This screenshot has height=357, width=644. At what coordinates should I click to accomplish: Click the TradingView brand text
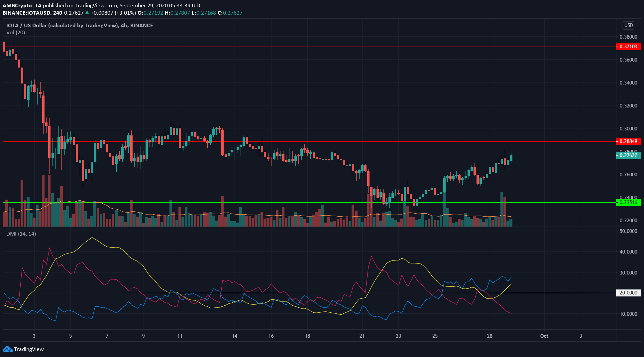(29, 349)
